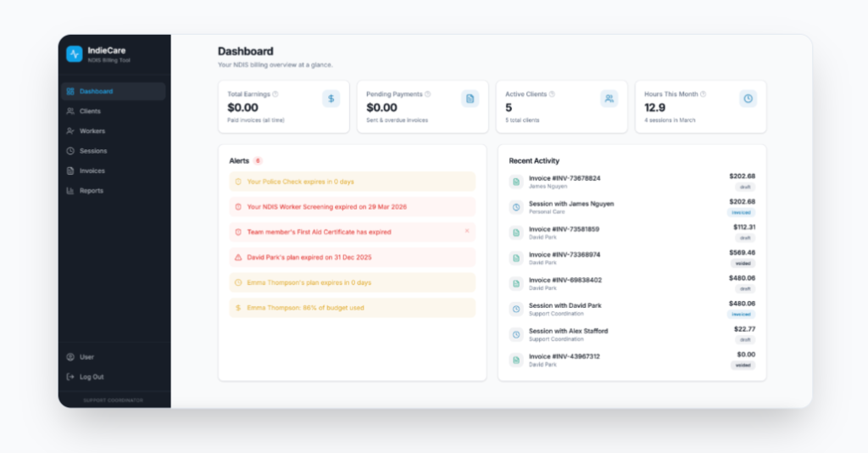868x453 pixels.
Task: Open Session with James Nguyen
Action: (x=632, y=207)
